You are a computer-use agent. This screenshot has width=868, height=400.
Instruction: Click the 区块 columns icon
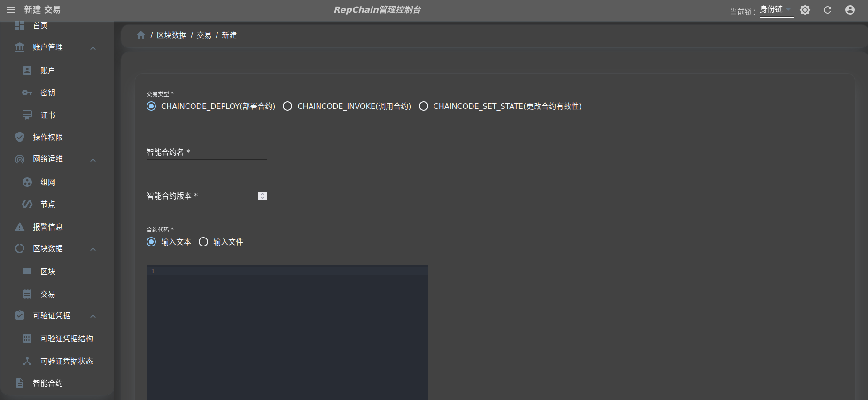pos(27,271)
